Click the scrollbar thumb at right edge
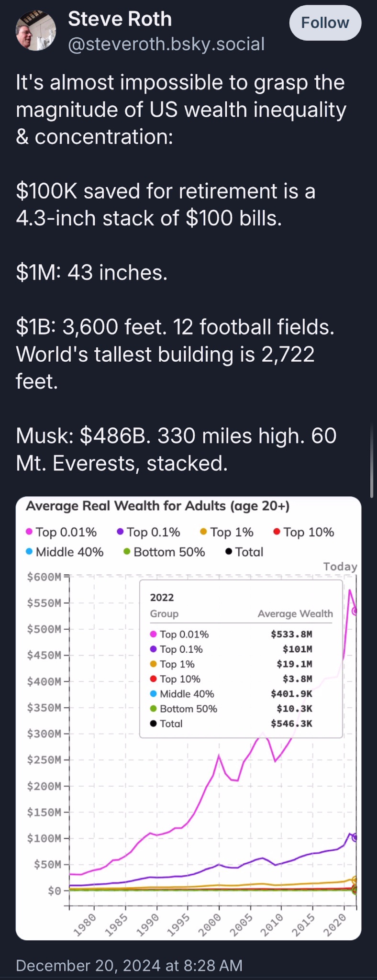This screenshot has width=377, height=980. click(372, 460)
